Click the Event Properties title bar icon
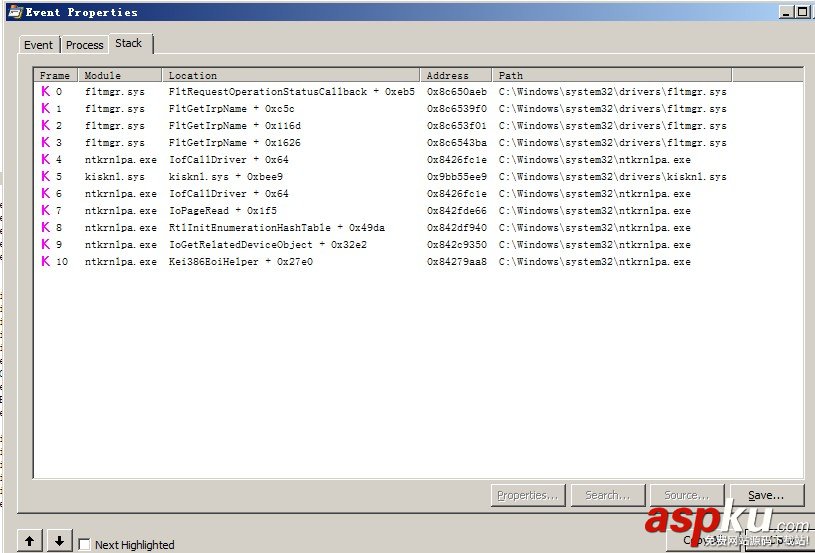 click(16, 11)
